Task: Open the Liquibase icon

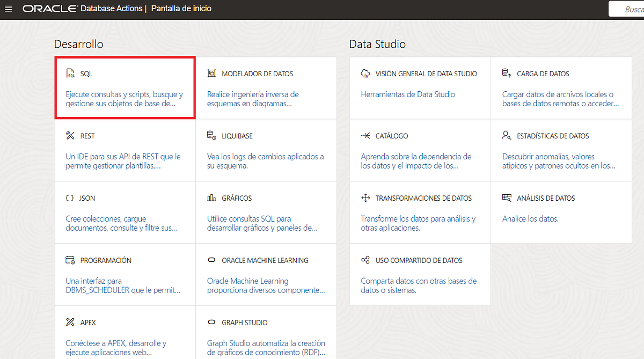Action: tap(212, 135)
